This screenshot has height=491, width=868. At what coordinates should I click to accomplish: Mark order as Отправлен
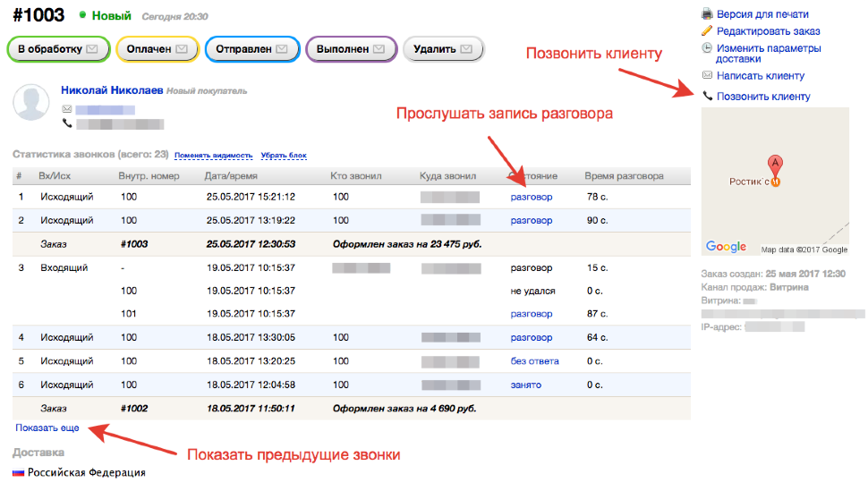pyautogui.click(x=251, y=49)
